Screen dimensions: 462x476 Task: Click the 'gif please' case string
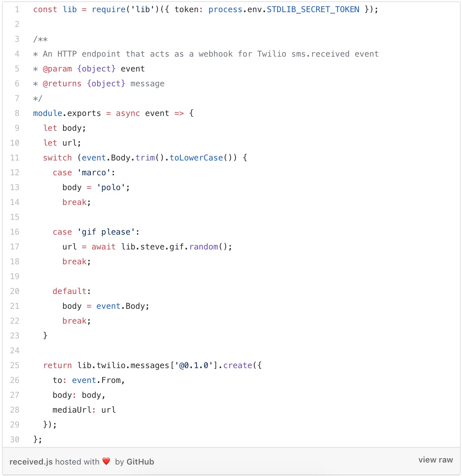point(106,232)
